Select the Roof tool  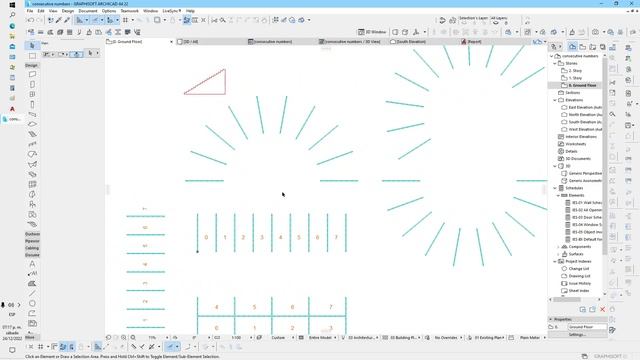point(32,154)
